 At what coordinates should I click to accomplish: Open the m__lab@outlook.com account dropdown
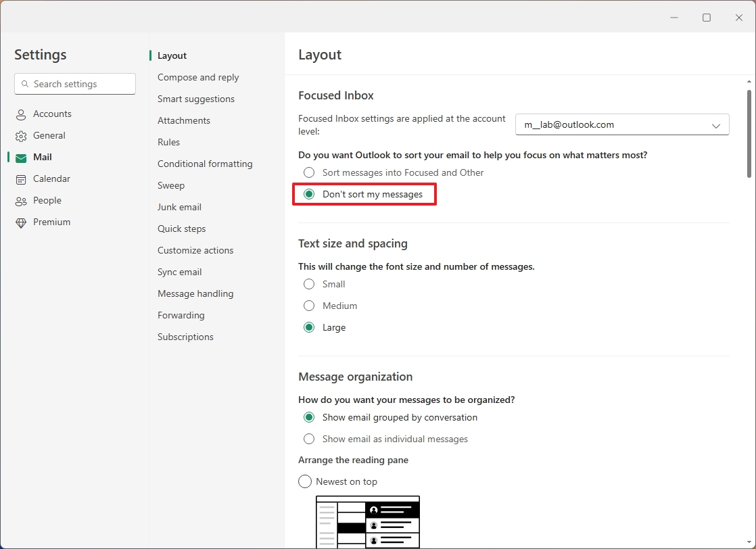pos(622,125)
